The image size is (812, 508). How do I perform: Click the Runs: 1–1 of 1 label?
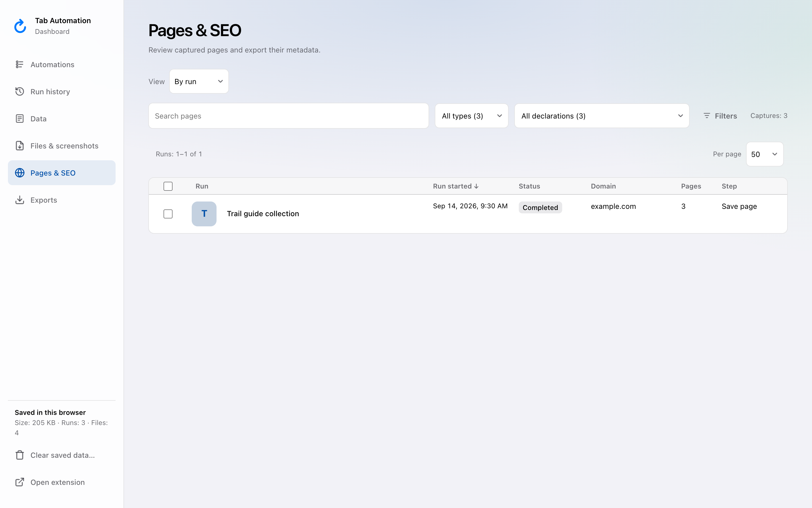(179, 154)
